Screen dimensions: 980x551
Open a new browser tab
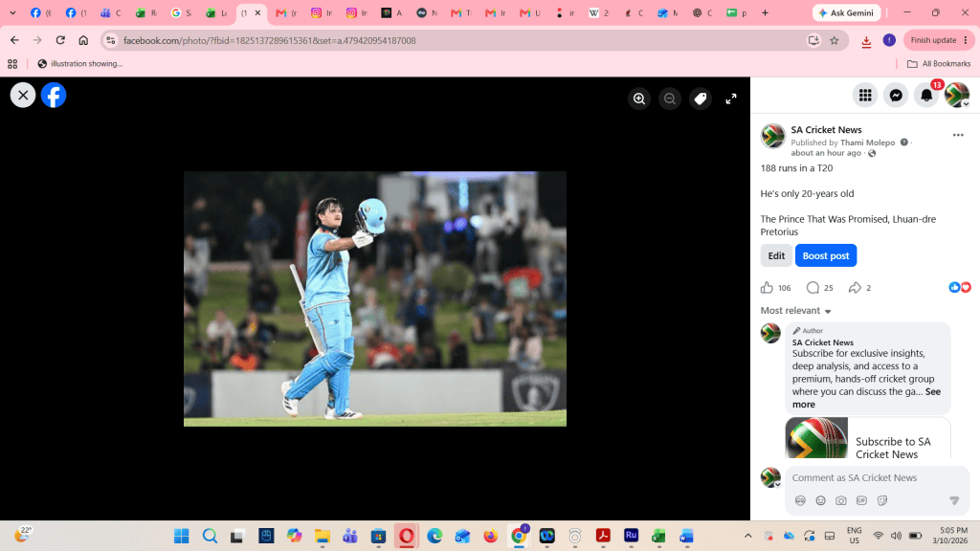point(765,12)
